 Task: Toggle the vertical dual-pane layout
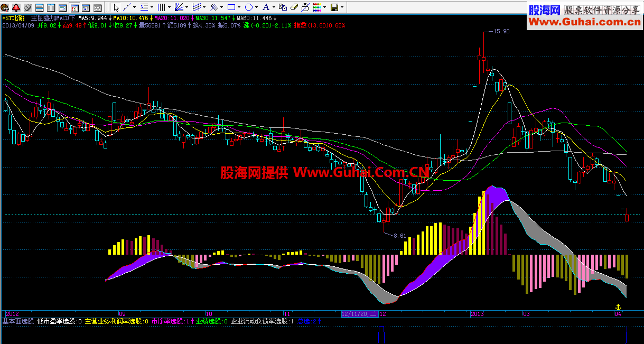(51, 7)
